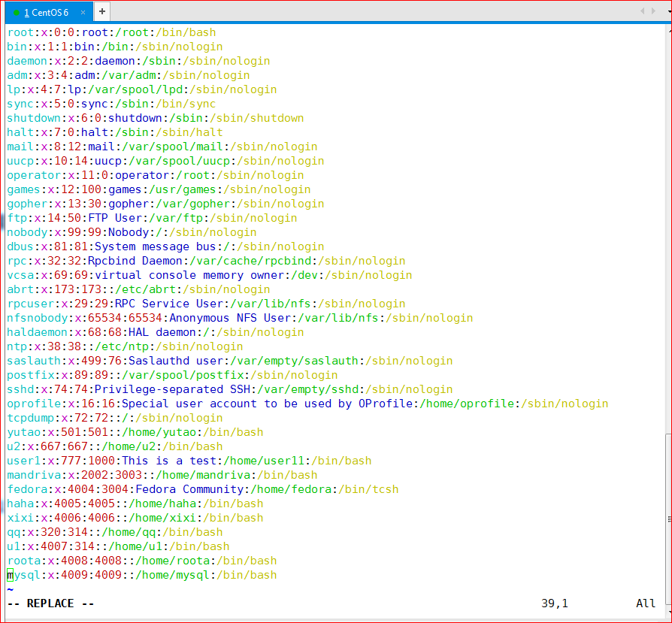The height and width of the screenshot is (623, 672).
Task: Click the vertical scrollbar thumb
Action: click(x=668, y=519)
